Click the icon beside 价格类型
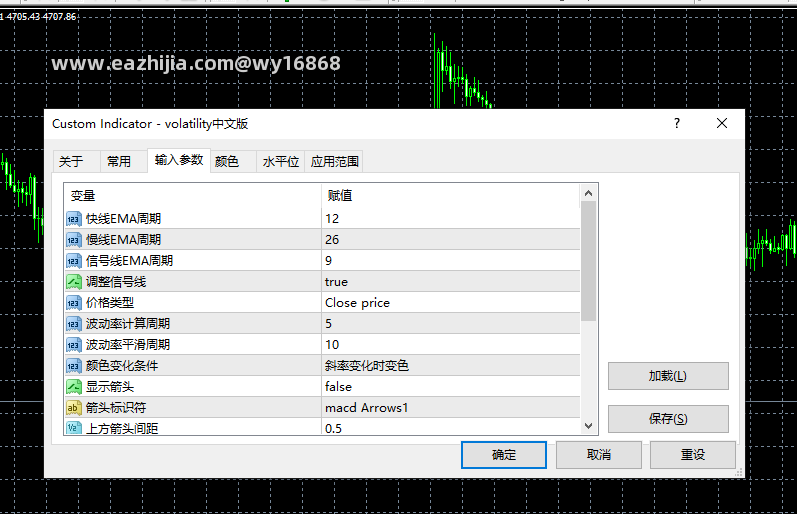The width and height of the screenshot is (797, 514). [74, 303]
